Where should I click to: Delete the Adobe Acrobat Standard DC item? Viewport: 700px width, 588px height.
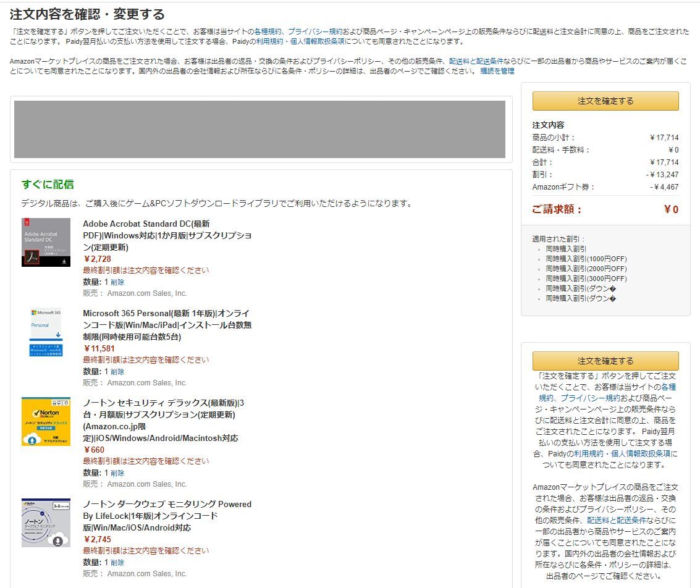click(x=117, y=282)
